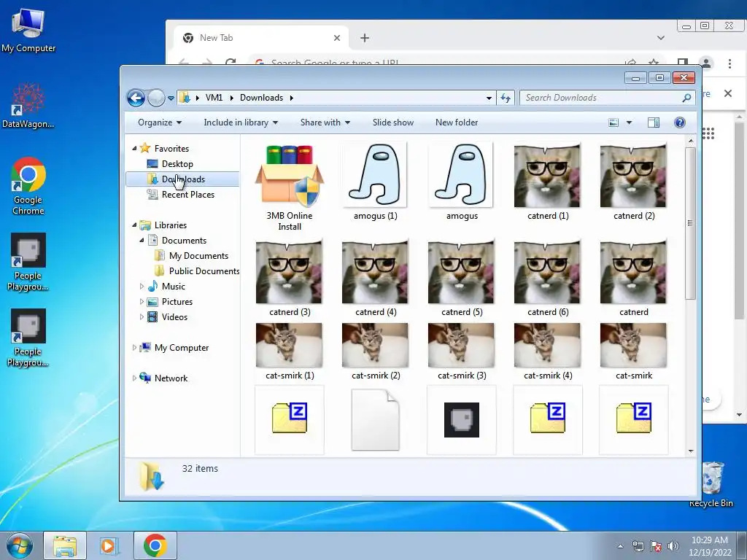This screenshot has width=747, height=560.
Task: Select the cat-smirk (1) image
Action: [x=290, y=351]
